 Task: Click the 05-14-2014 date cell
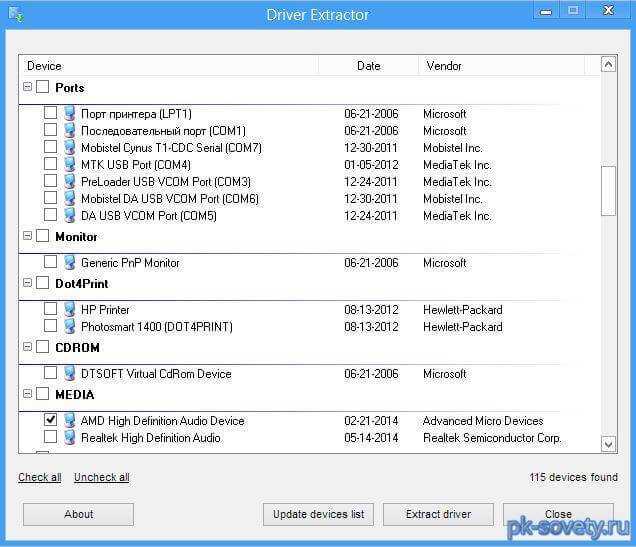pyautogui.click(x=371, y=438)
